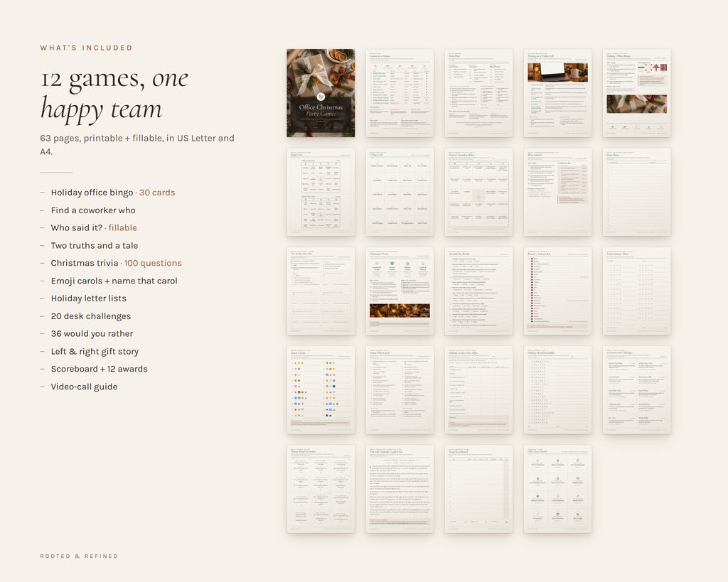Open the Holiday Word Scramble page
728x582 pixels.
[x=557, y=390]
